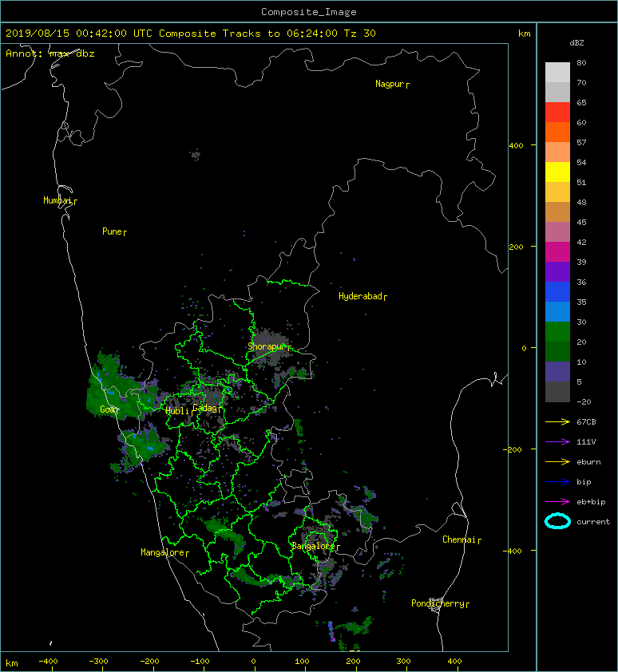The width and height of the screenshot is (618, 672).
Task: Click the blue bip arrow legend icon
Action: 557,482
